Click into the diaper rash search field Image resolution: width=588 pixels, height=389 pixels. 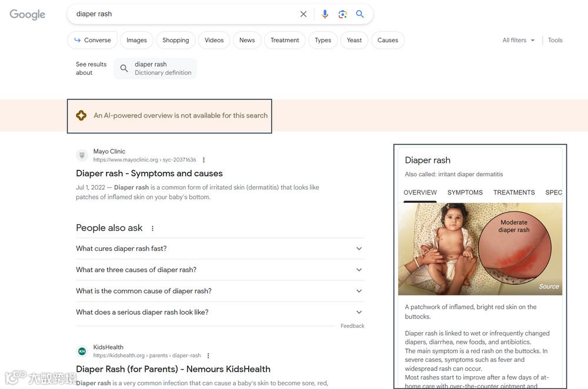point(183,14)
